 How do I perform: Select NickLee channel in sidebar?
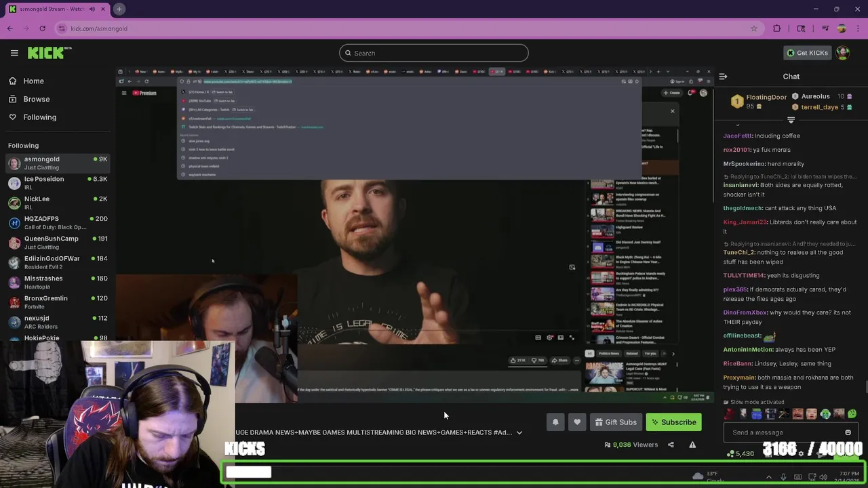pyautogui.click(x=58, y=203)
